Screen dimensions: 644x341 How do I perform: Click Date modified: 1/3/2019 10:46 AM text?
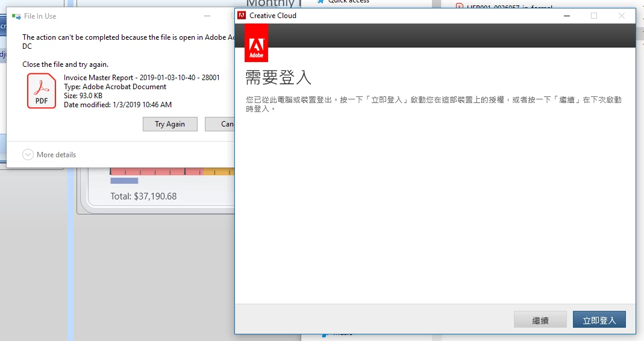click(x=117, y=105)
